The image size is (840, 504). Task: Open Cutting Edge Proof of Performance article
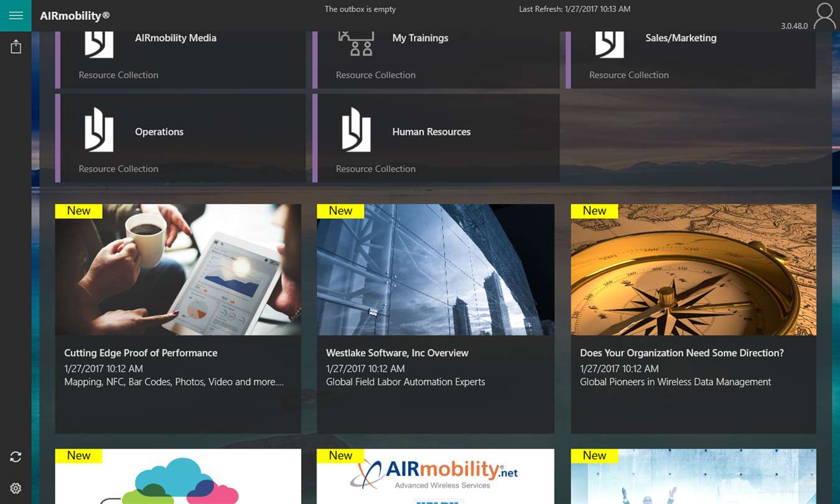click(141, 353)
